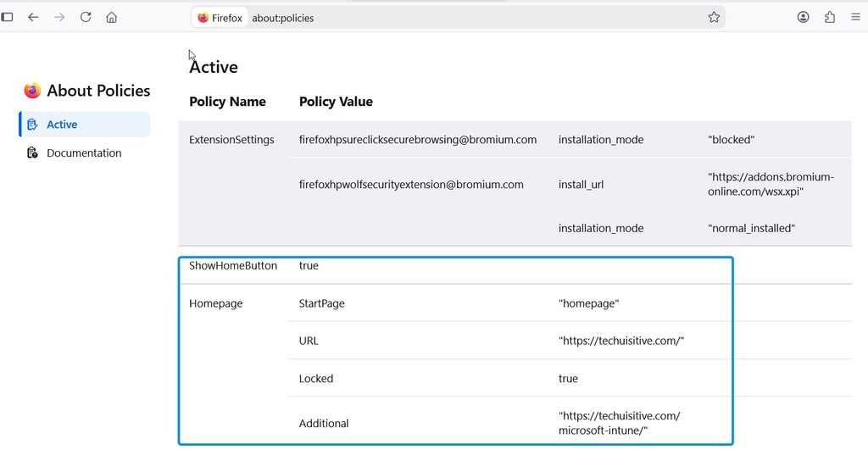Click the Locked key cell

pyautogui.click(x=316, y=379)
